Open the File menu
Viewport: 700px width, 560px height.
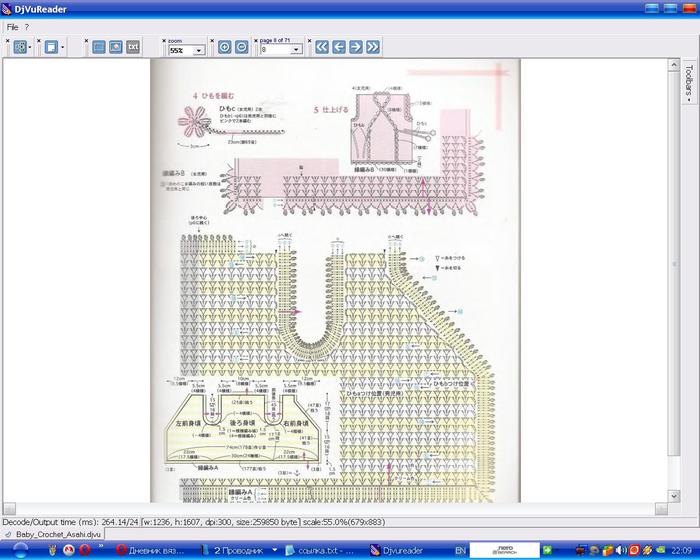pos(12,26)
